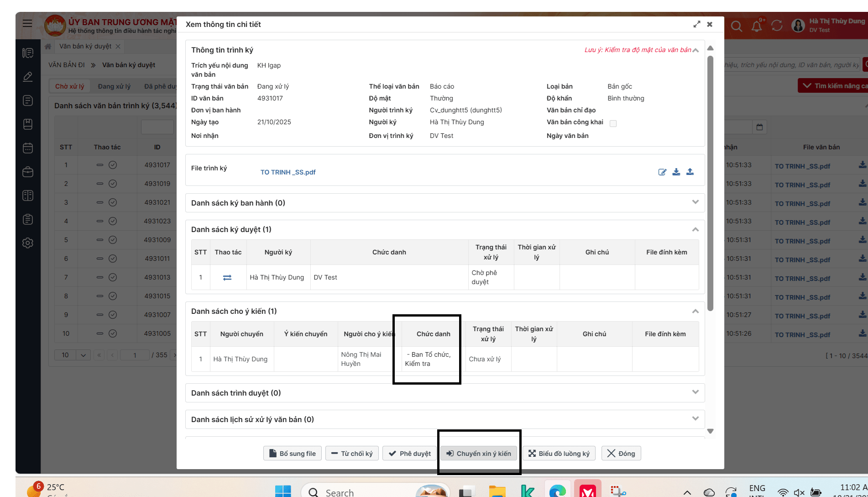The image size is (868, 497).
Task: Switch to the Đang xử lý tab
Action: 114,86
